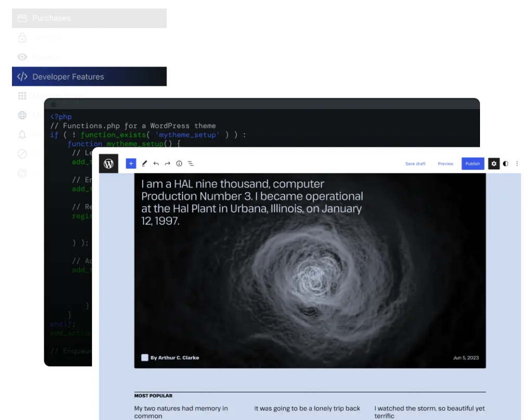Select the pencil Tools icon
Viewport: 532px width, 420px height.
[x=144, y=163]
